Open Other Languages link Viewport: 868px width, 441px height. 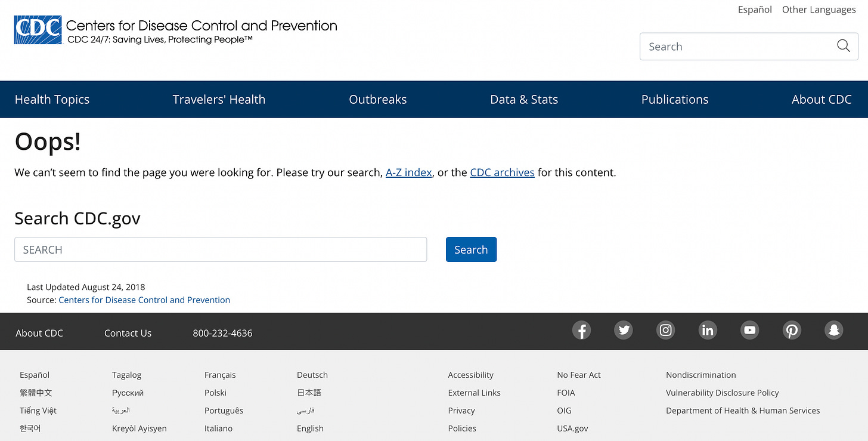pyautogui.click(x=819, y=10)
